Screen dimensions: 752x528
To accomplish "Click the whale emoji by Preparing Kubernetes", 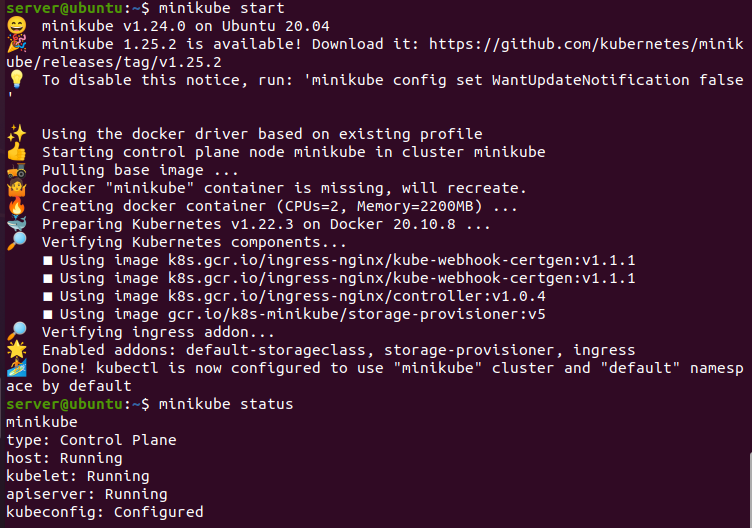I will (16, 224).
